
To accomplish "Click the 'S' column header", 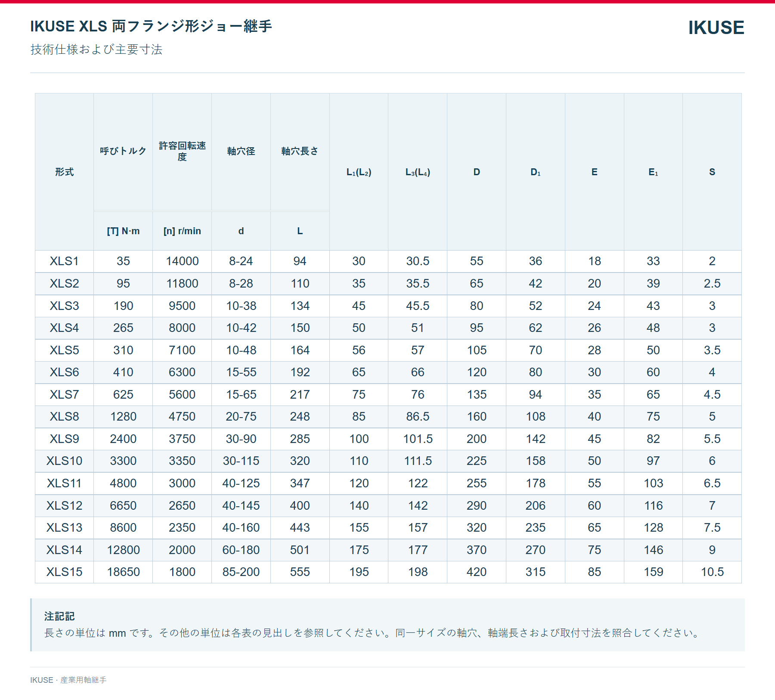I will (712, 172).
